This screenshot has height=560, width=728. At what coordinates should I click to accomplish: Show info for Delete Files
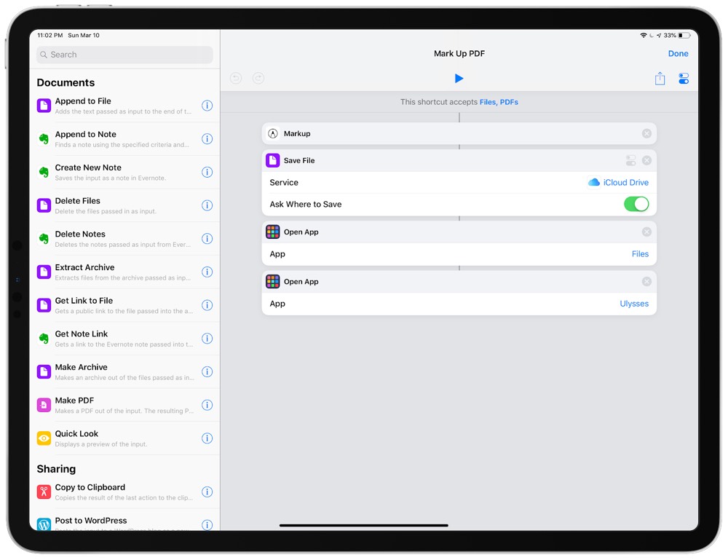[207, 205]
